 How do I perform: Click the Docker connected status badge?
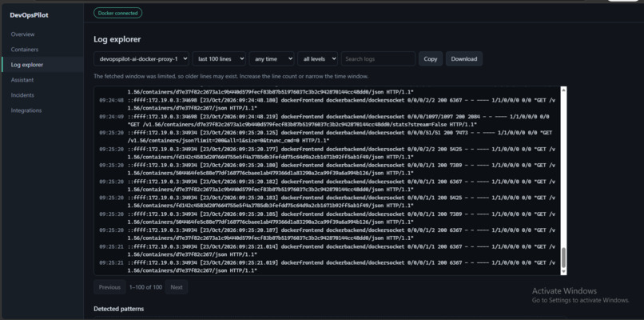[118, 13]
